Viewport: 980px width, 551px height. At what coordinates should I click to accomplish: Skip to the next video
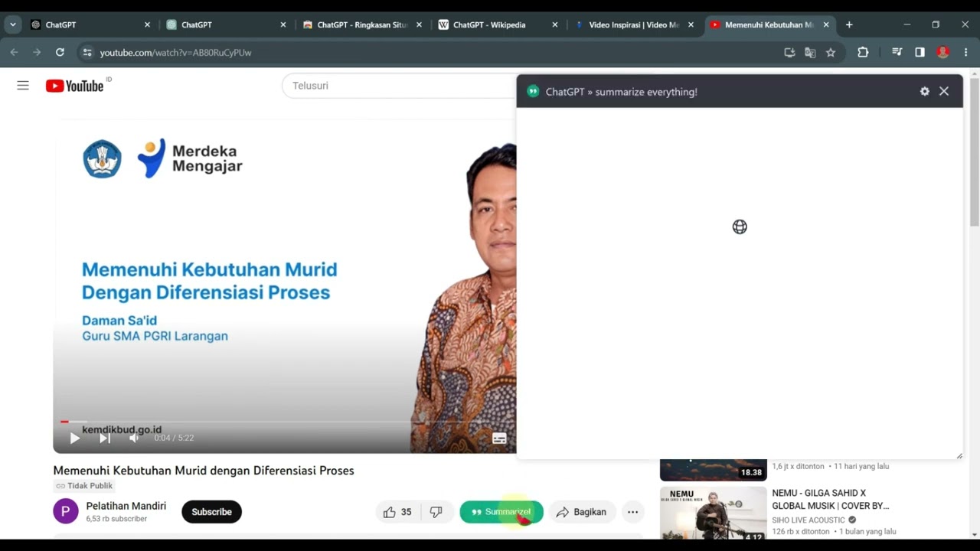tap(105, 438)
